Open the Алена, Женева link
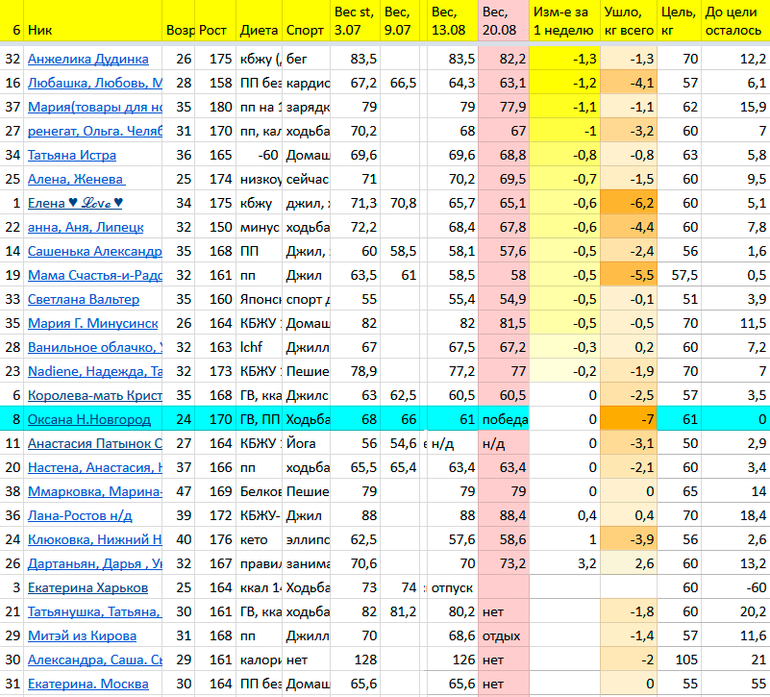Screen dimensions: 770x697 coord(76,179)
